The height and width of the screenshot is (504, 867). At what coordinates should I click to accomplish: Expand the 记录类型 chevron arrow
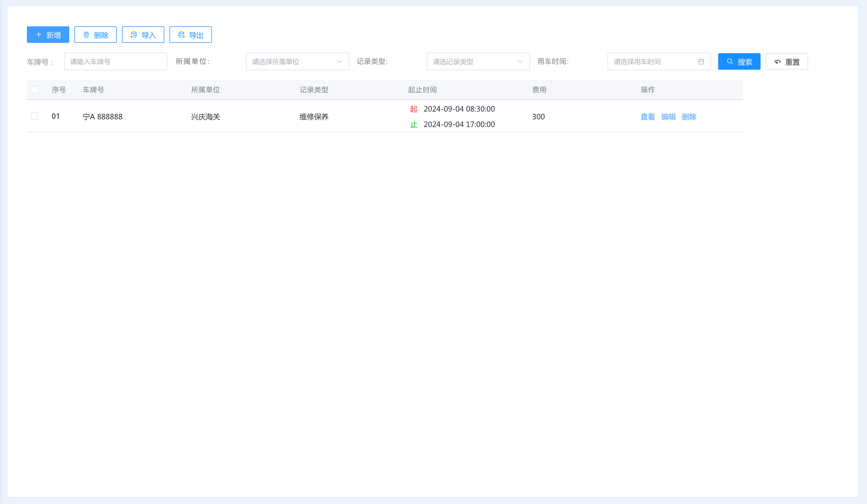(520, 61)
